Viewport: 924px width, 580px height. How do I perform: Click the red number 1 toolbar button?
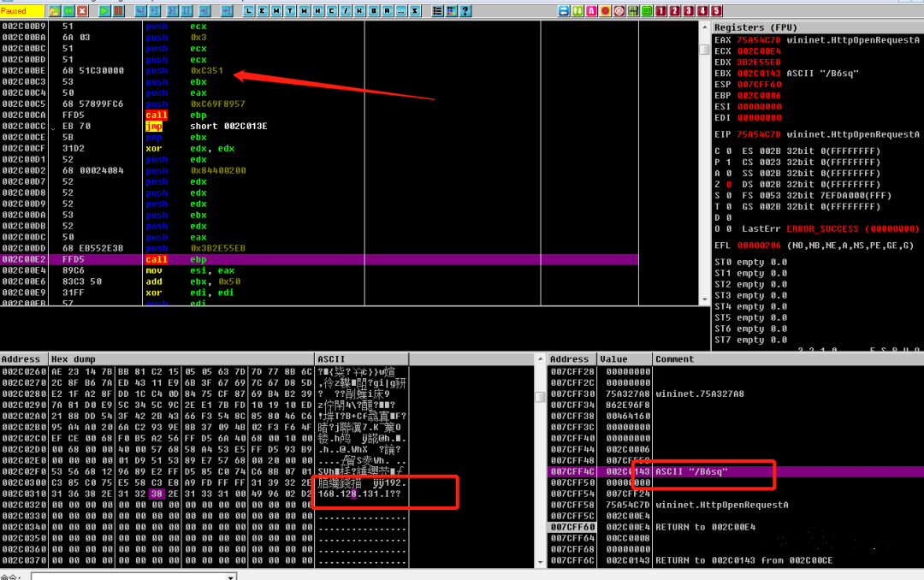661,11
